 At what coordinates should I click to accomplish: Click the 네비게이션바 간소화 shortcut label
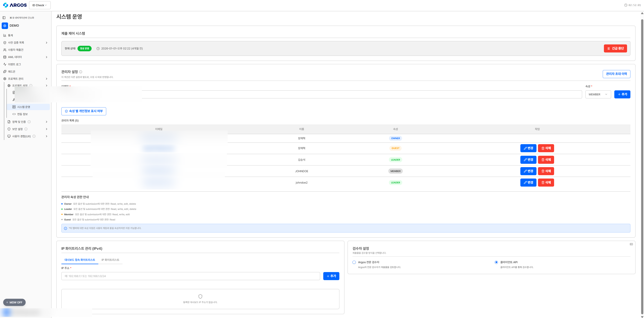[x=22, y=18]
